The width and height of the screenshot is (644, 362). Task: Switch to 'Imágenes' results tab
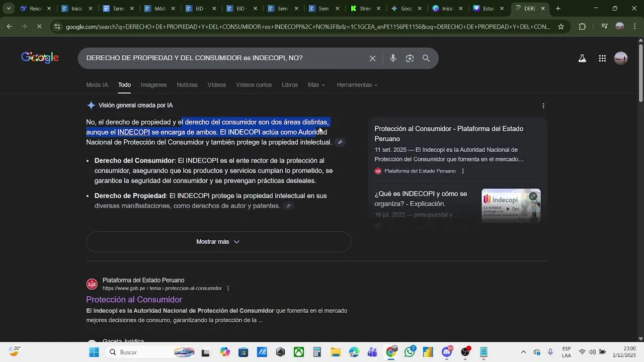tap(153, 85)
